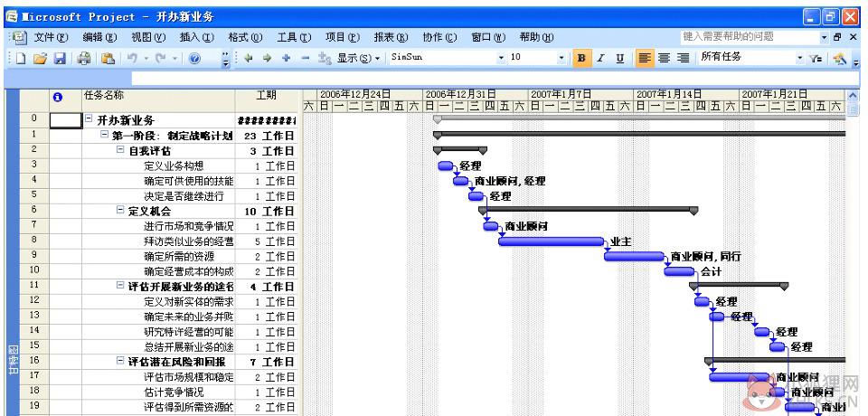Viewport: 868px width, 416px height.
Task: Open the 帮助 menu
Action: point(536,37)
